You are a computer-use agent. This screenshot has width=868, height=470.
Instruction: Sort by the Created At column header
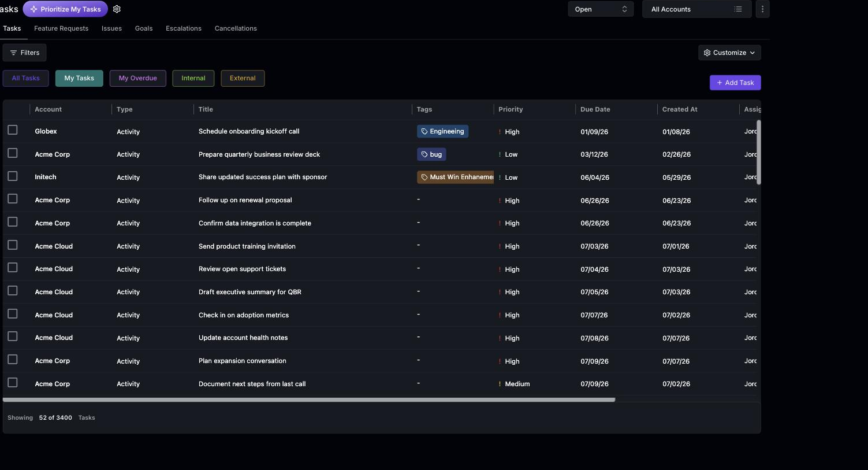coord(680,109)
